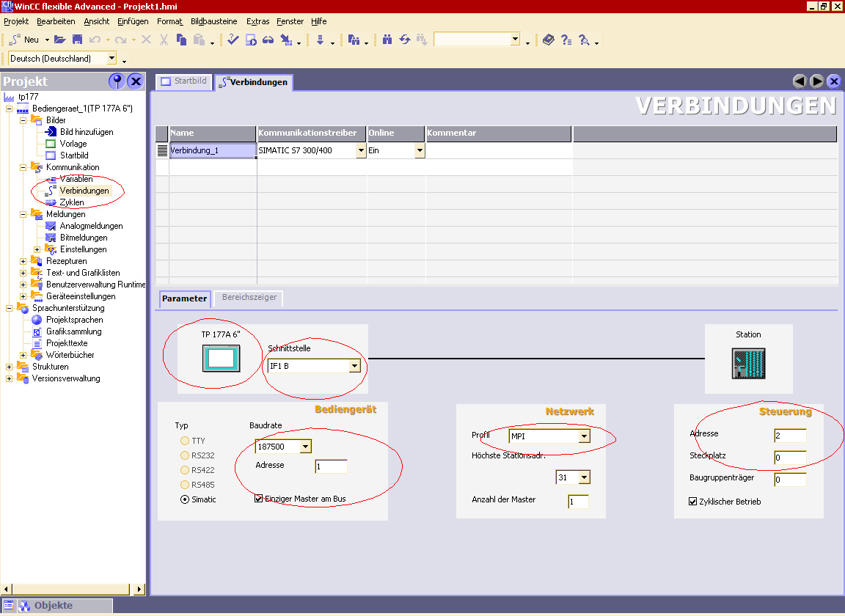Click the paste clipboard icon

199,40
